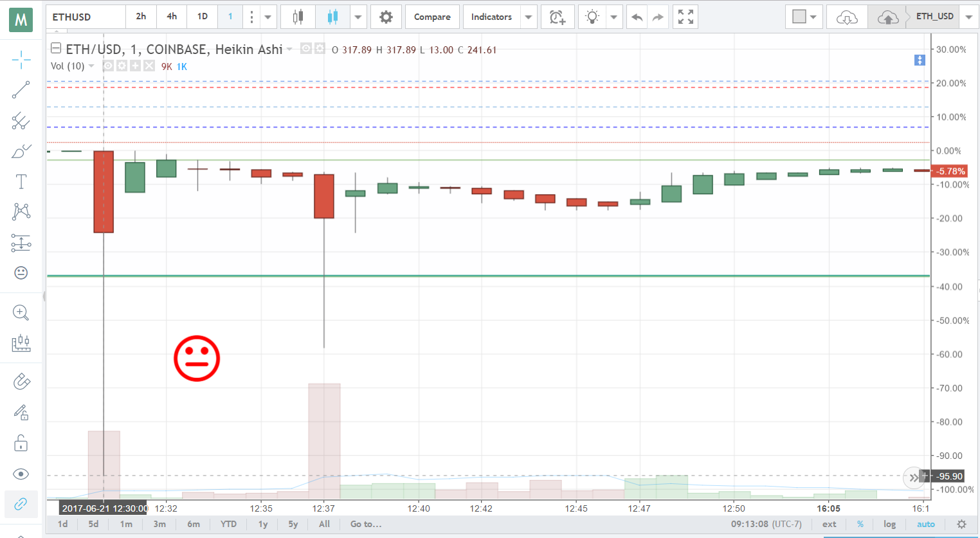Undo the last action

(x=637, y=17)
